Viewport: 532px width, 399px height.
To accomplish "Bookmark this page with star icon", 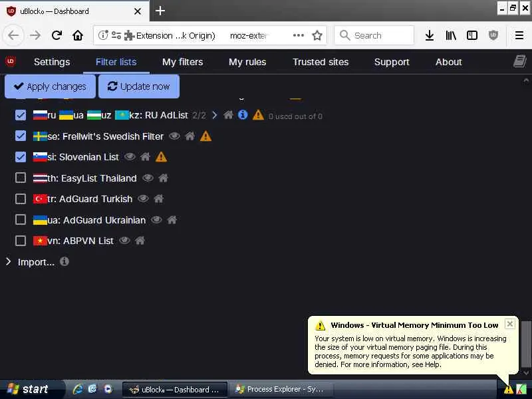I will tap(317, 35).
